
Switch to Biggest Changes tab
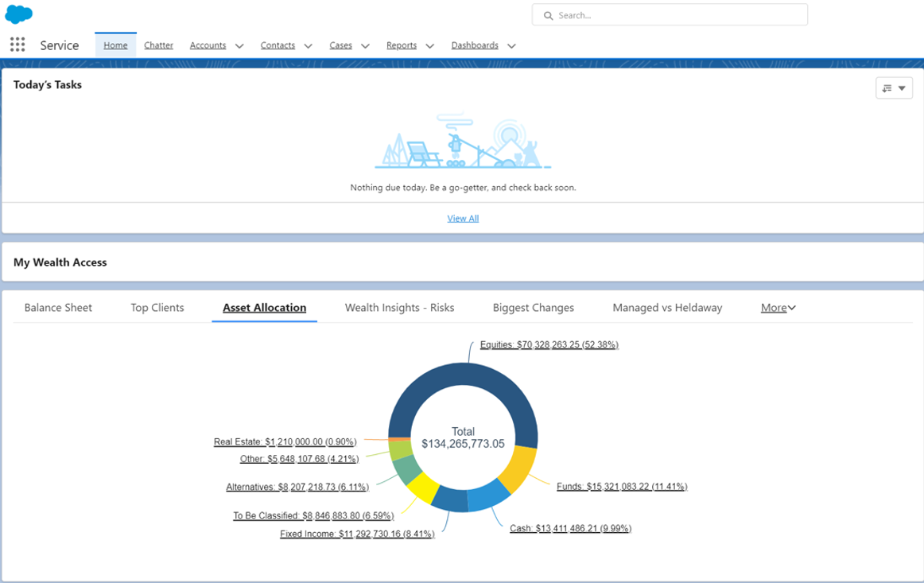[x=534, y=308]
